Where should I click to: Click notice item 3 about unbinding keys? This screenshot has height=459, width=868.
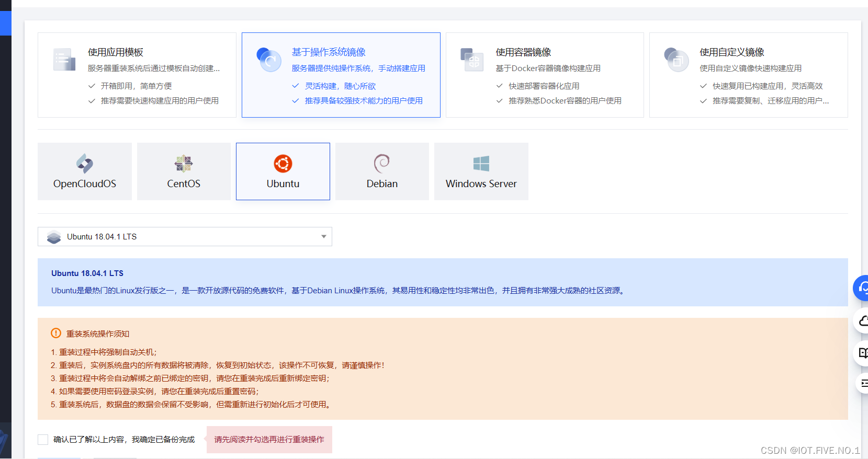click(x=190, y=378)
